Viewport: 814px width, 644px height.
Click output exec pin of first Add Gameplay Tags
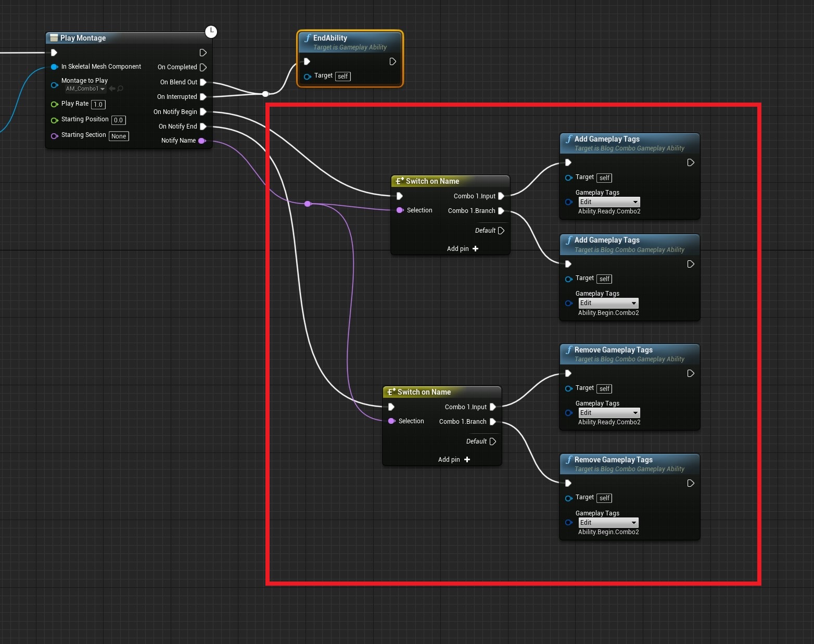[x=691, y=163]
